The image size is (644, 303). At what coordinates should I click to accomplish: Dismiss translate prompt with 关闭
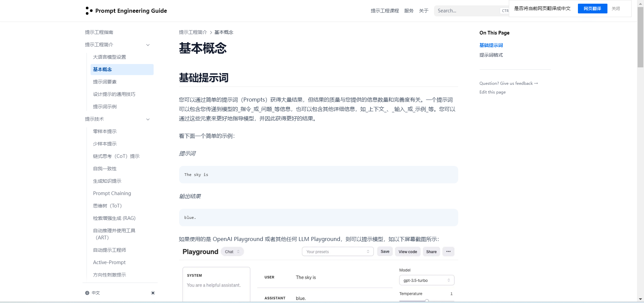click(x=615, y=9)
